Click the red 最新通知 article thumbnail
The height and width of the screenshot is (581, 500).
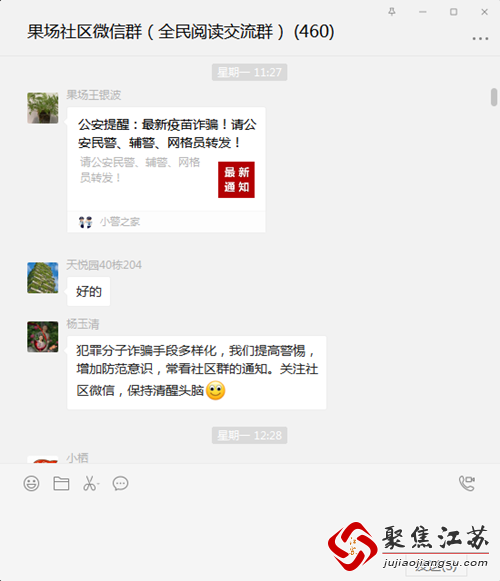(x=236, y=180)
